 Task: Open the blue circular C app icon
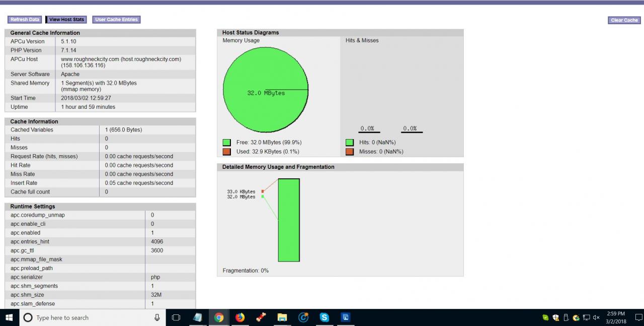(x=303, y=317)
